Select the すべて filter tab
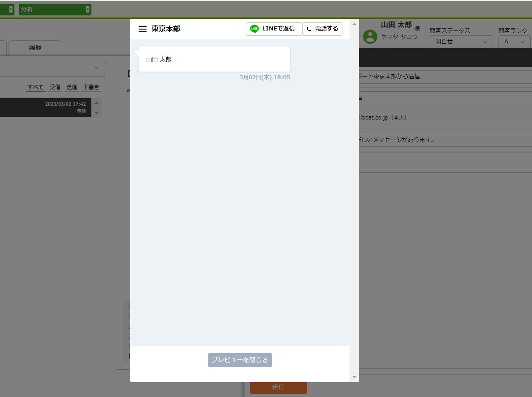 pos(36,87)
